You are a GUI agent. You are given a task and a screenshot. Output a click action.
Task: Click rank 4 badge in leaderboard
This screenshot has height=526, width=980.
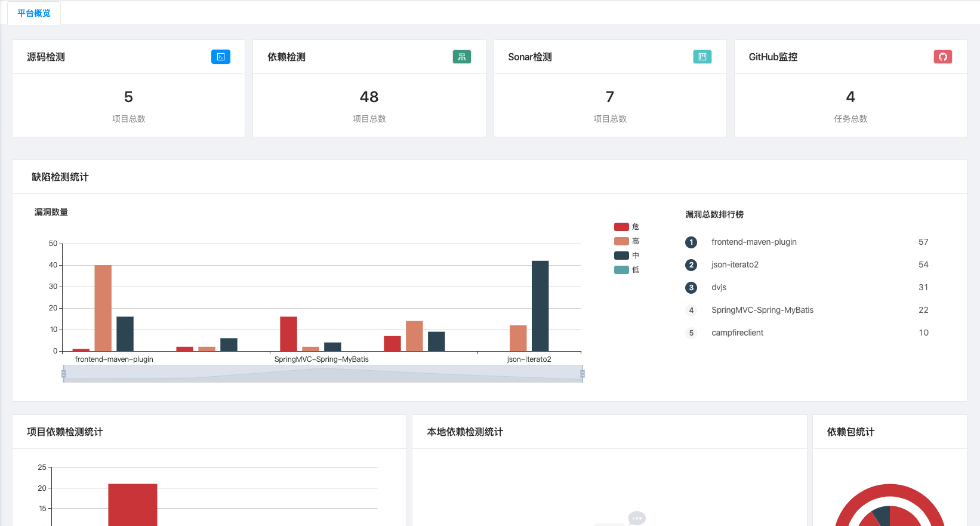pos(691,310)
